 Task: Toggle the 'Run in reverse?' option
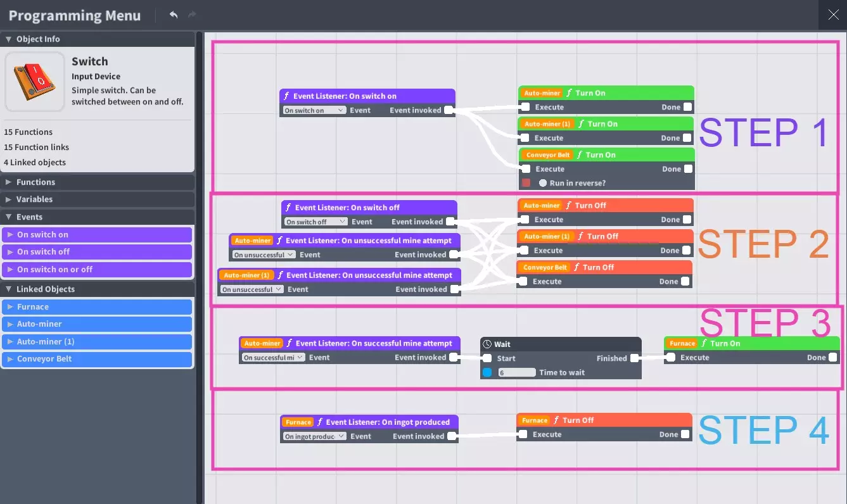(543, 183)
